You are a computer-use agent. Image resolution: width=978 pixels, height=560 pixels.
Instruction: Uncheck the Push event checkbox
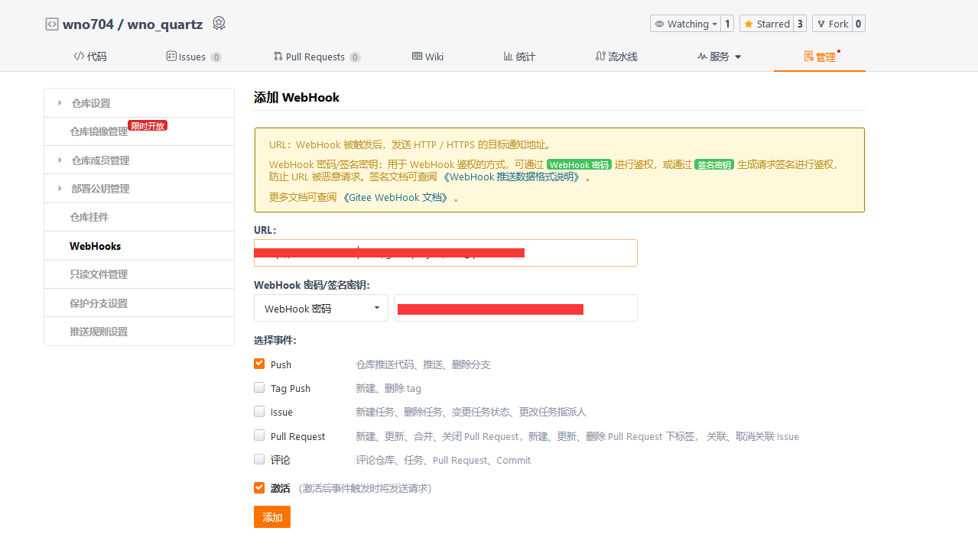click(x=260, y=364)
